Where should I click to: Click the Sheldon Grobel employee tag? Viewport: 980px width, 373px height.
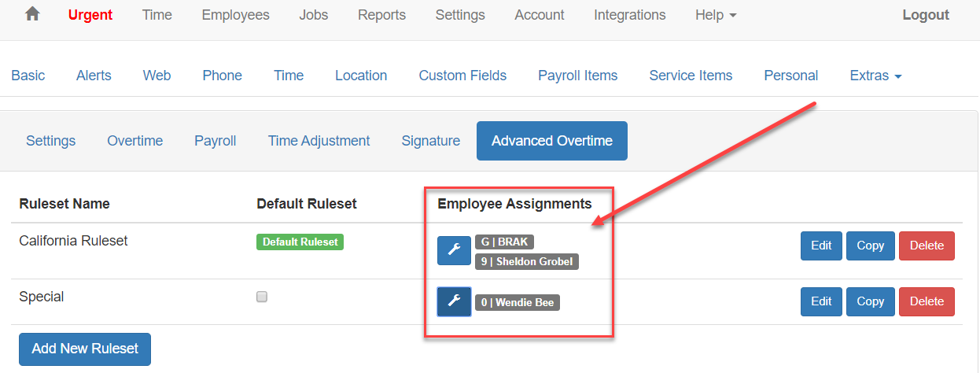click(x=527, y=261)
